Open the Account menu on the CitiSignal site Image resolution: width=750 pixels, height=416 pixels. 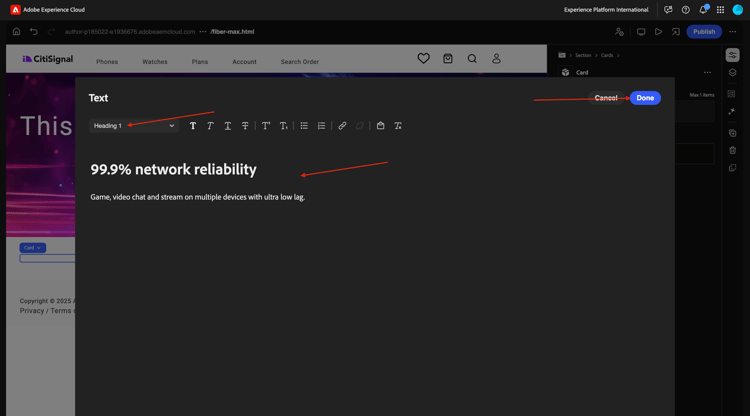click(x=244, y=62)
